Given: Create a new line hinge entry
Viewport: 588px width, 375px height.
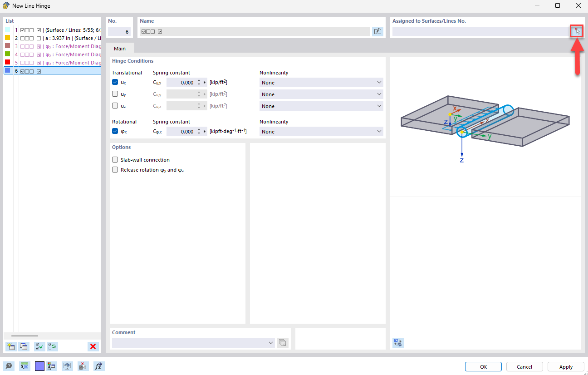Looking at the screenshot, I should (x=10, y=346).
